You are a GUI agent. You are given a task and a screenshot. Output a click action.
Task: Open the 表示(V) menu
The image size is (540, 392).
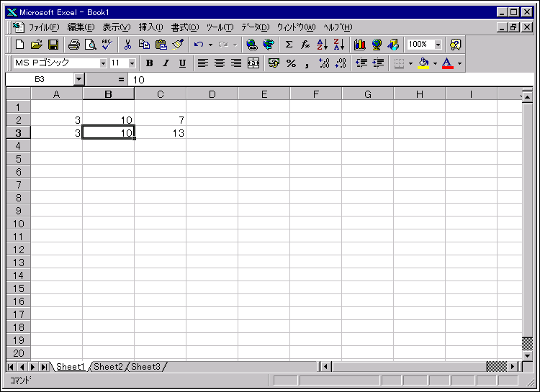[117, 27]
